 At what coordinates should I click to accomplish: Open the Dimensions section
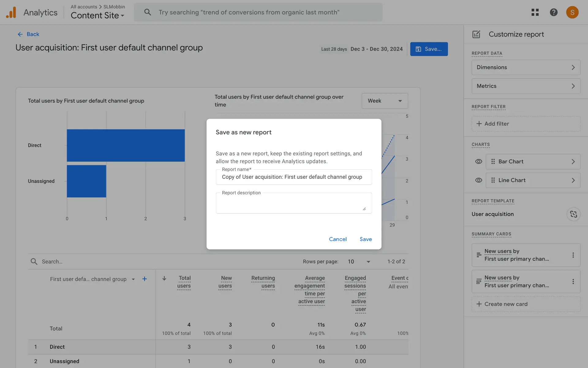[x=526, y=67]
